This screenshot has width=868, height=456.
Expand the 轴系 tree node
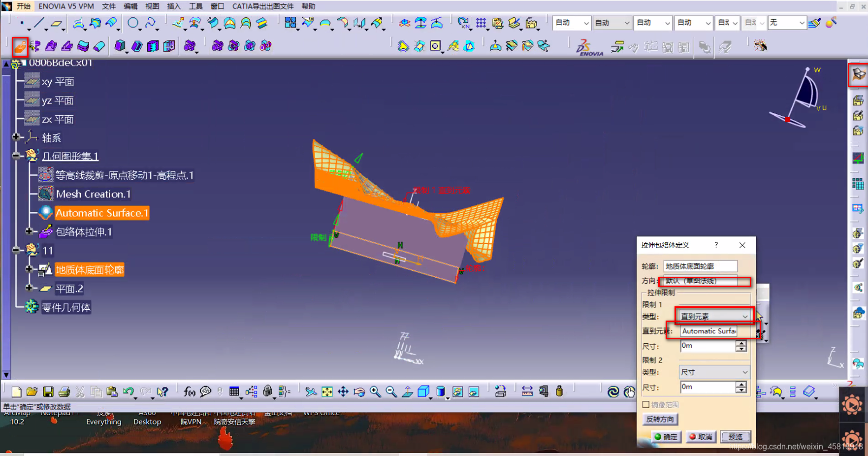click(16, 137)
